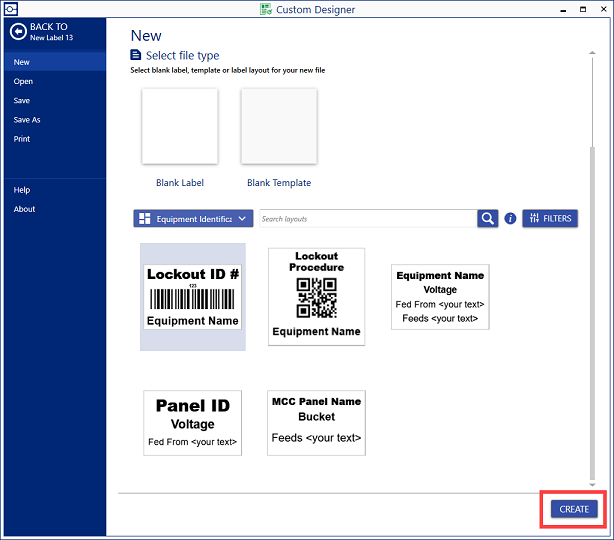The height and width of the screenshot is (540, 614).
Task: Choose the Lockout ID # barcode layout
Action: [x=193, y=296]
